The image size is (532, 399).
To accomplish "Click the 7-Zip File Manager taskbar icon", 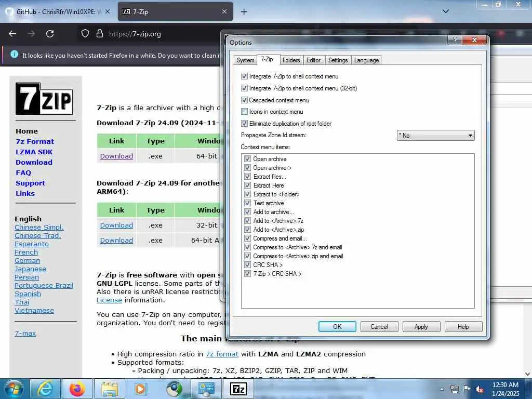I will click(x=238, y=389).
